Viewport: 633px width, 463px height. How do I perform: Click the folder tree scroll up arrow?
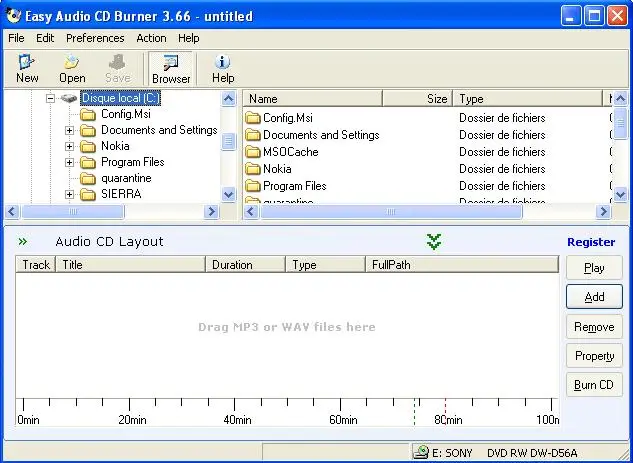(228, 98)
